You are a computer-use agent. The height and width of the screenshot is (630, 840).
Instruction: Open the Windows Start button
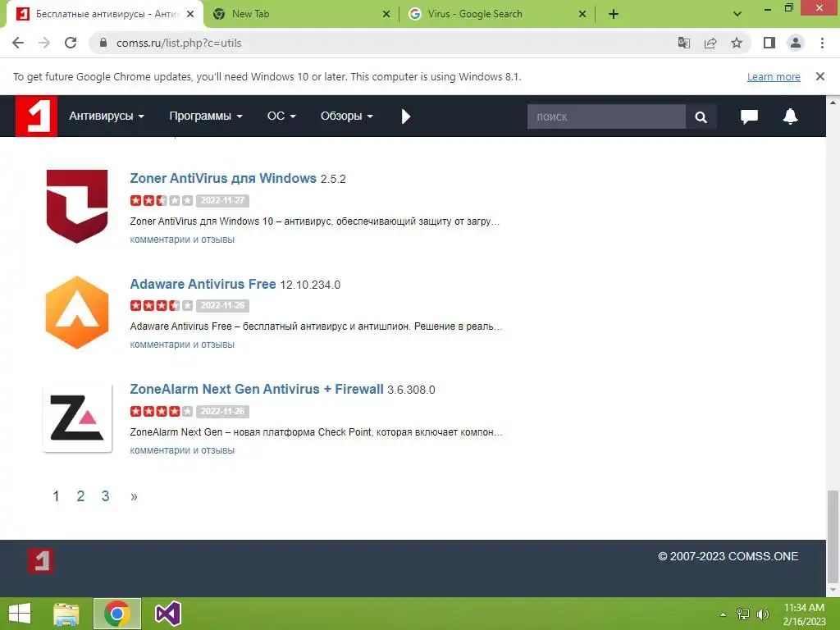tap(20, 614)
